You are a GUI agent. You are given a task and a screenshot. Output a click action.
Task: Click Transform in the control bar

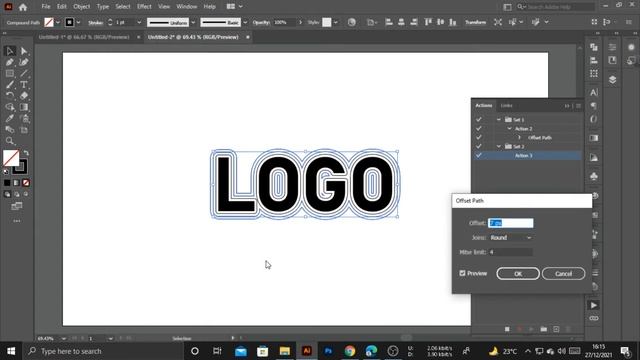tap(476, 22)
